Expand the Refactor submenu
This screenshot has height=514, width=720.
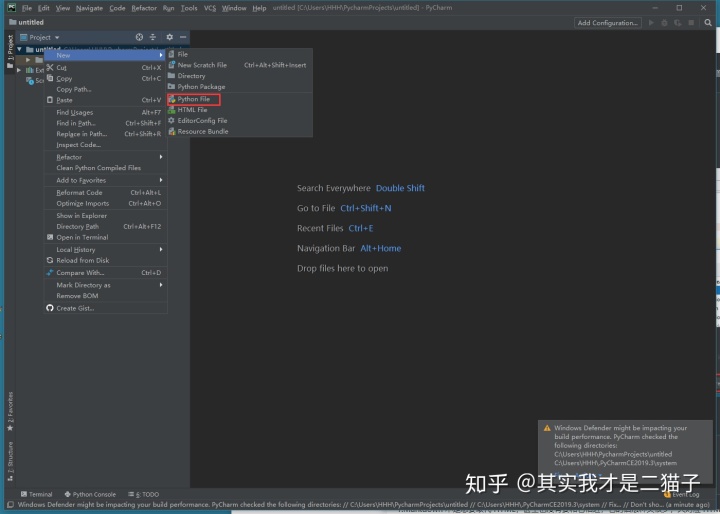[x=105, y=157]
